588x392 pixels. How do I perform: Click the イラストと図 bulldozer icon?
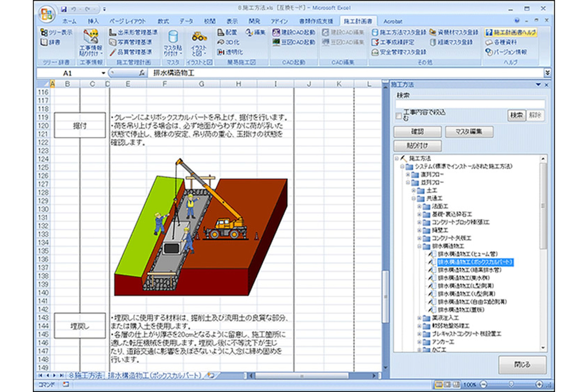(199, 37)
